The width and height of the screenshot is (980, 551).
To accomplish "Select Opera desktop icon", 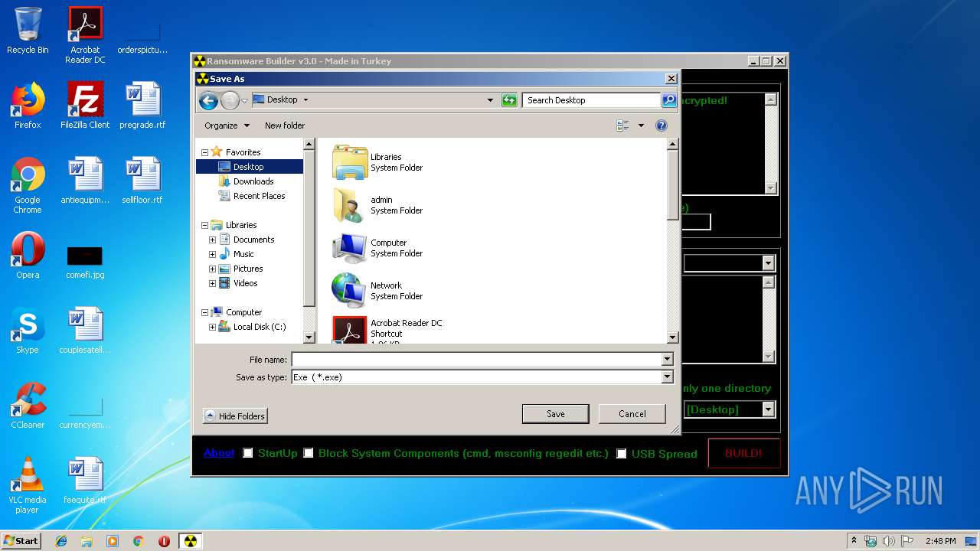I will click(x=28, y=256).
